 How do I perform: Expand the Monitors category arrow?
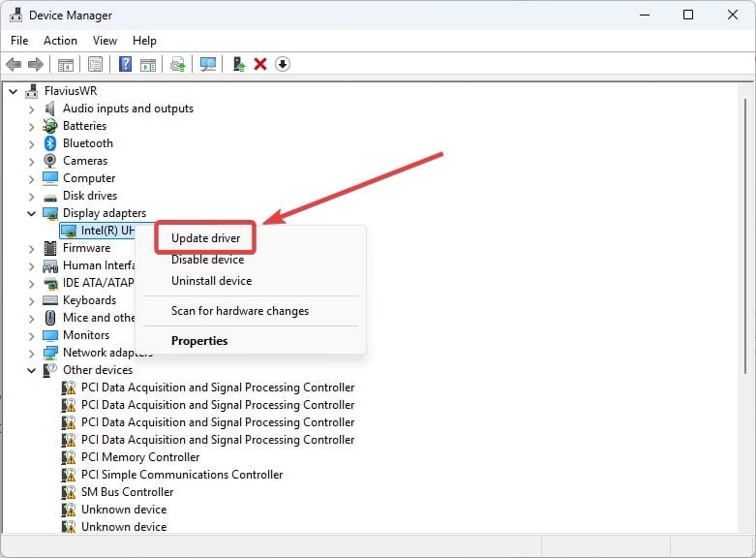(x=31, y=335)
